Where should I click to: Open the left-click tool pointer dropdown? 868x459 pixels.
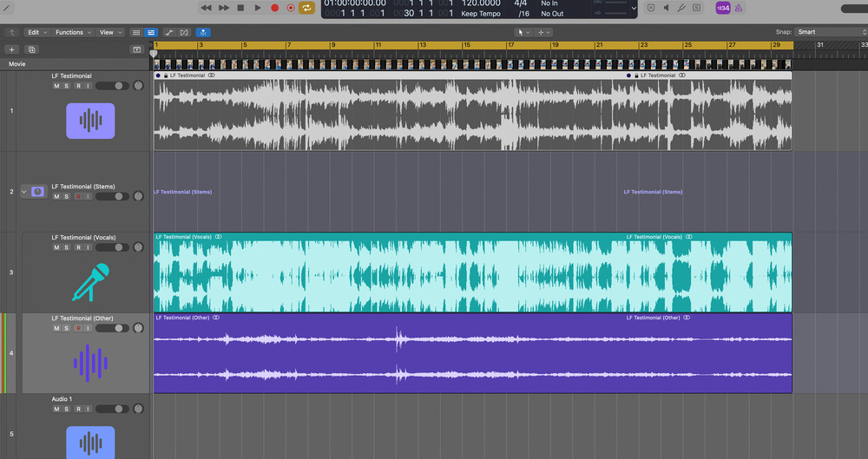523,32
